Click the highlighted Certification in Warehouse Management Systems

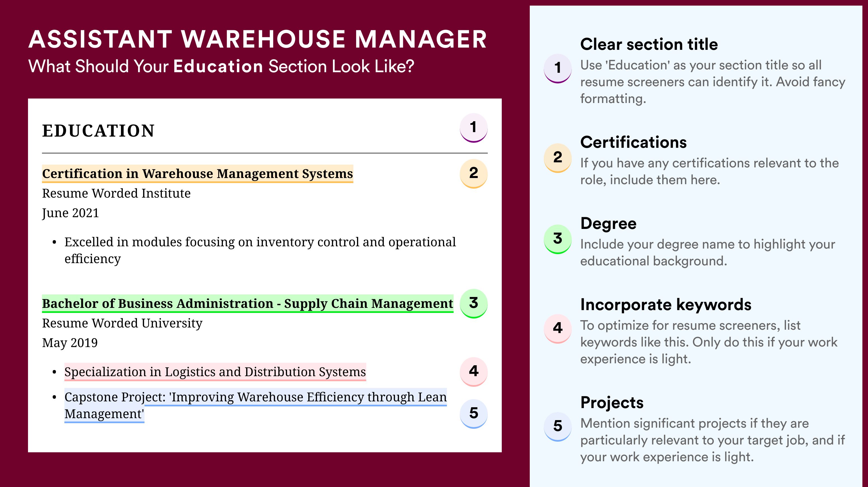tap(197, 174)
